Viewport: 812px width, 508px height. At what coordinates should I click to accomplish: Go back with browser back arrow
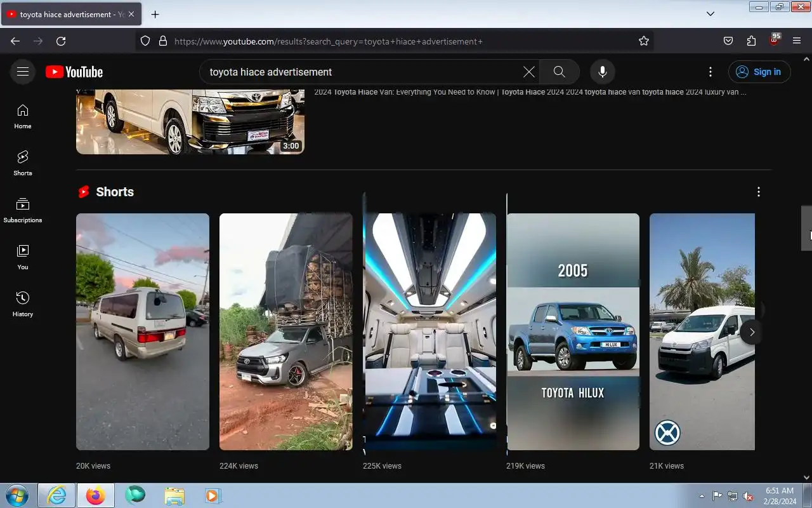coord(15,41)
